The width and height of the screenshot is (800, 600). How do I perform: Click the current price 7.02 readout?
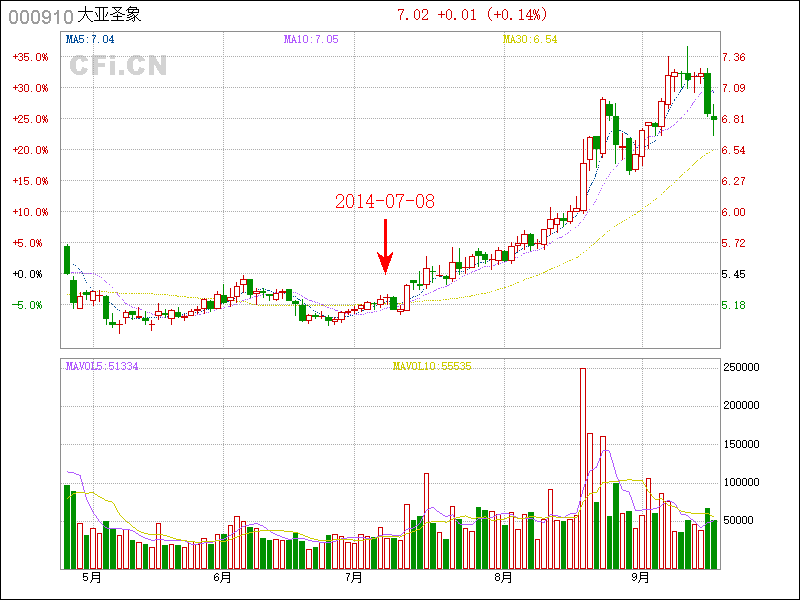pos(412,15)
